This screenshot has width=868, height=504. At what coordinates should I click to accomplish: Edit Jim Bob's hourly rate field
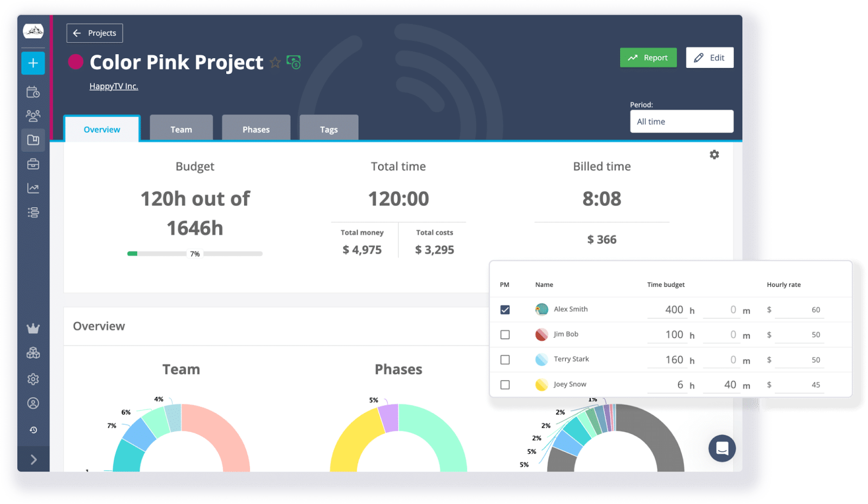point(799,334)
